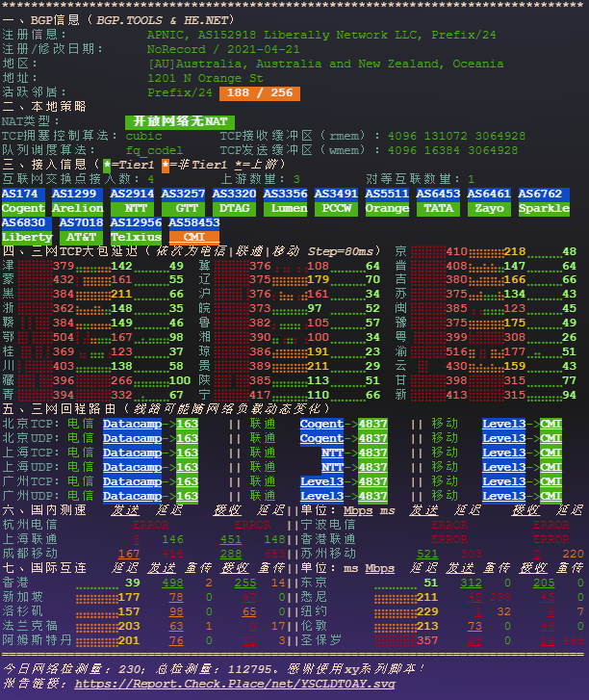Click the AS3320 DTAG badge

point(234,202)
